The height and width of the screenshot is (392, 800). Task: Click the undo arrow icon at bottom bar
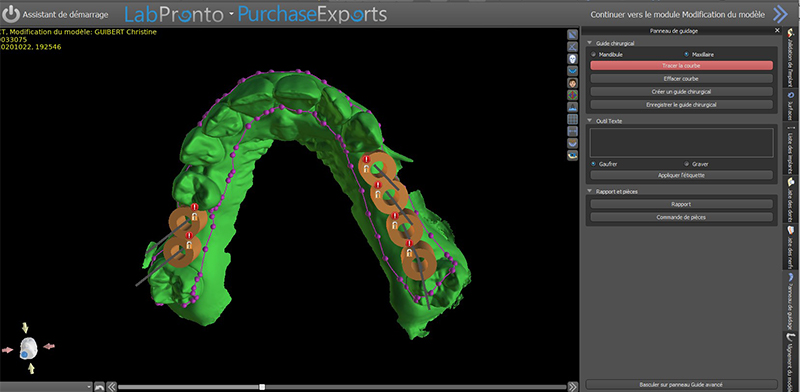pos(99,387)
